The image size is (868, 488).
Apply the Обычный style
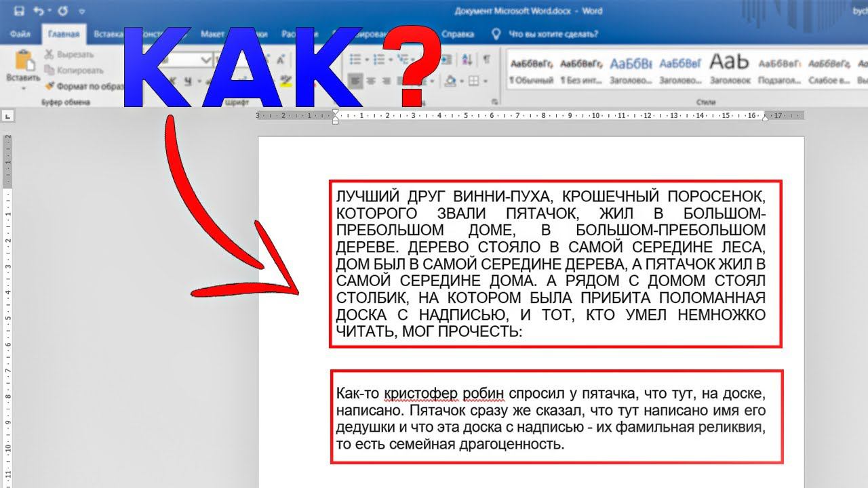point(531,70)
